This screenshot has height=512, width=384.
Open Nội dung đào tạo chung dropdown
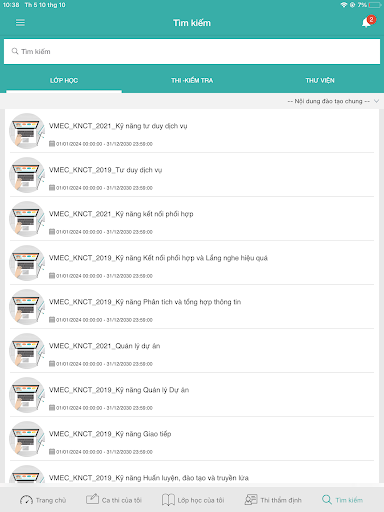329,101
